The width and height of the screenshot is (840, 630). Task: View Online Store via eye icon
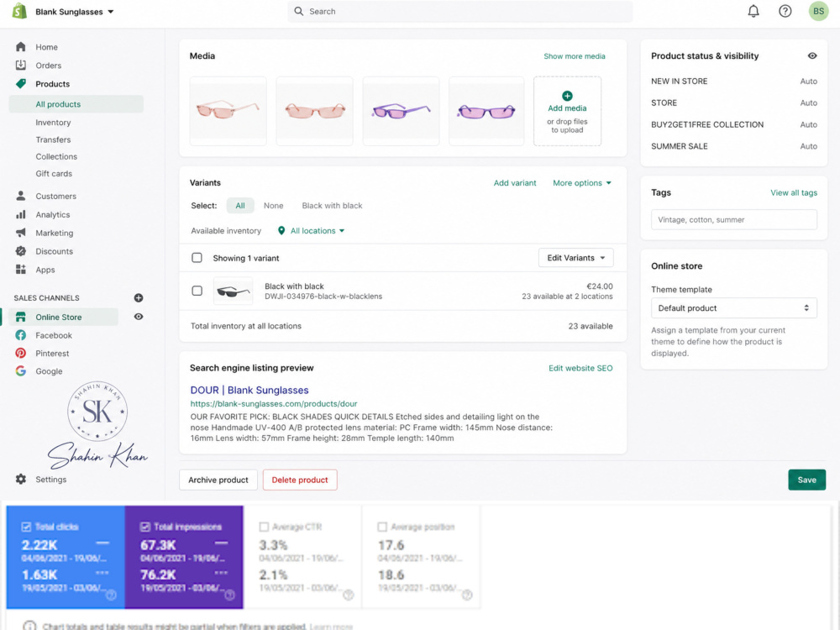(139, 317)
